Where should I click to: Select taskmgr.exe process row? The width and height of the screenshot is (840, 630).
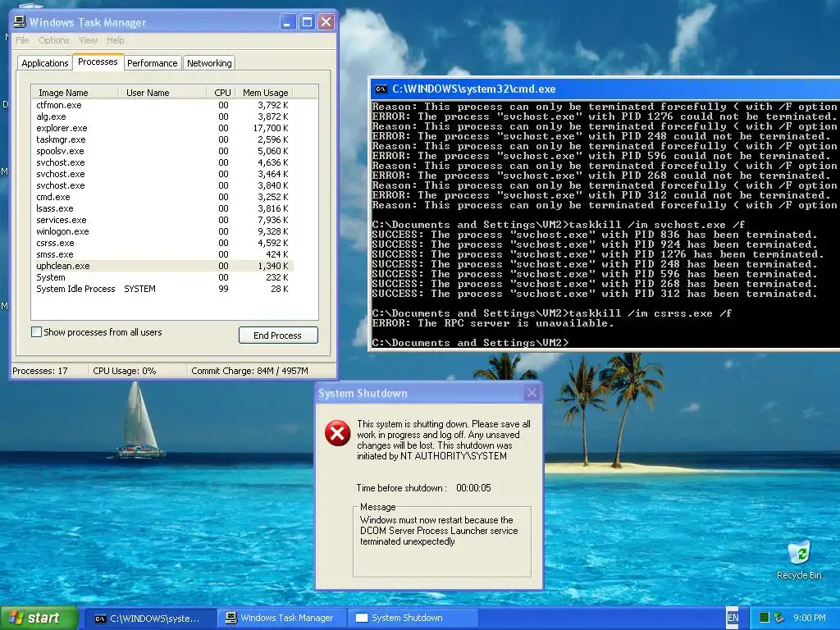pos(162,139)
